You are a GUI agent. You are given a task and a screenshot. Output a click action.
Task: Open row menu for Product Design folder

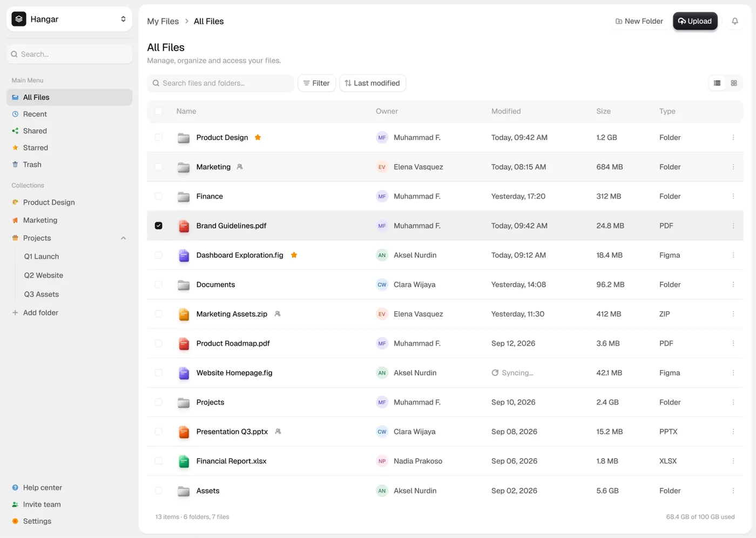(733, 138)
